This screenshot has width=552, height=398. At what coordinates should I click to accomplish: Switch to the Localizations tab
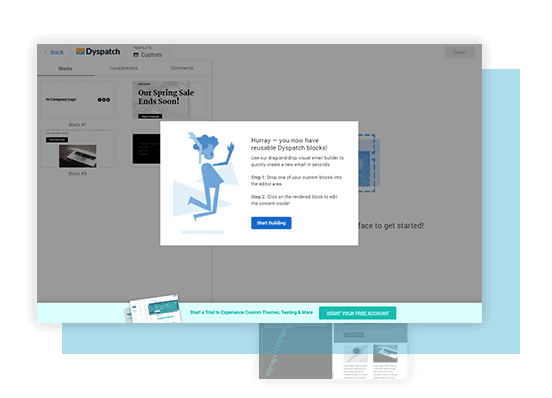coord(124,68)
